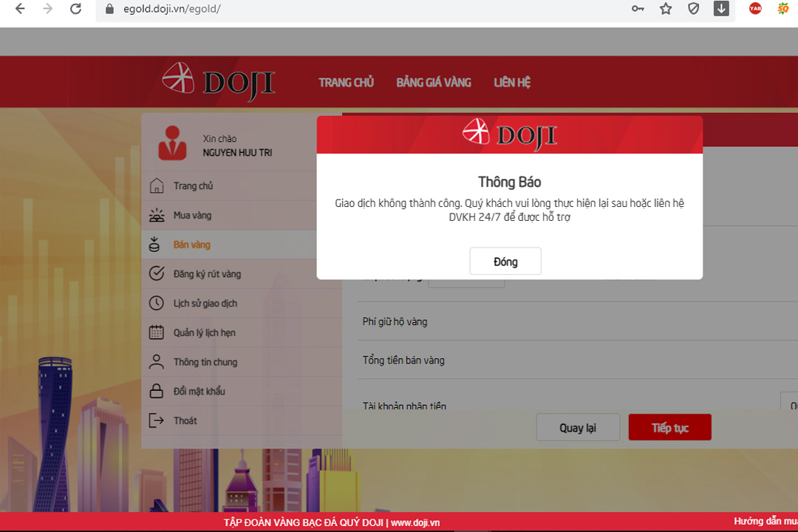
Task: Open the shield extension icon
Action: pyautogui.click(x=694, y=9)
